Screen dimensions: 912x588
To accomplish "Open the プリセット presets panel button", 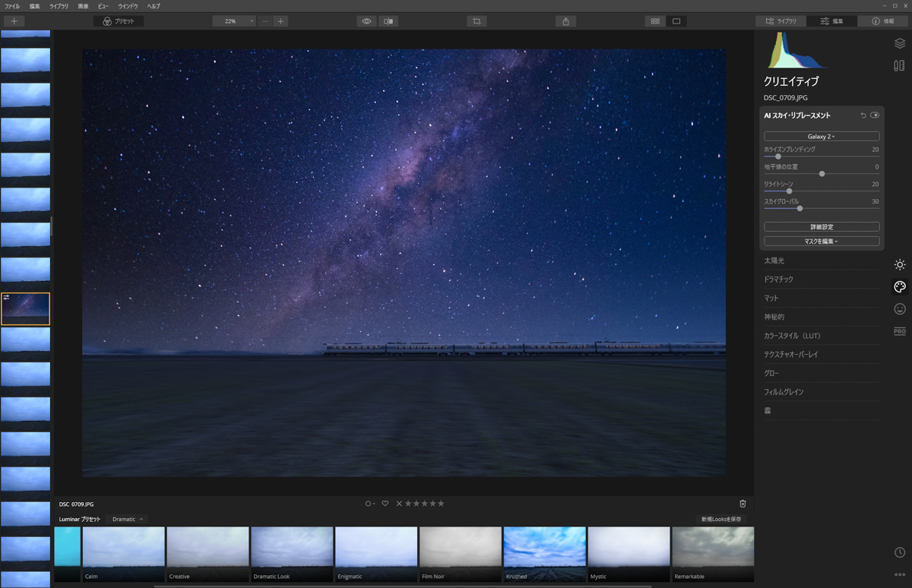I will coord(119,21).
